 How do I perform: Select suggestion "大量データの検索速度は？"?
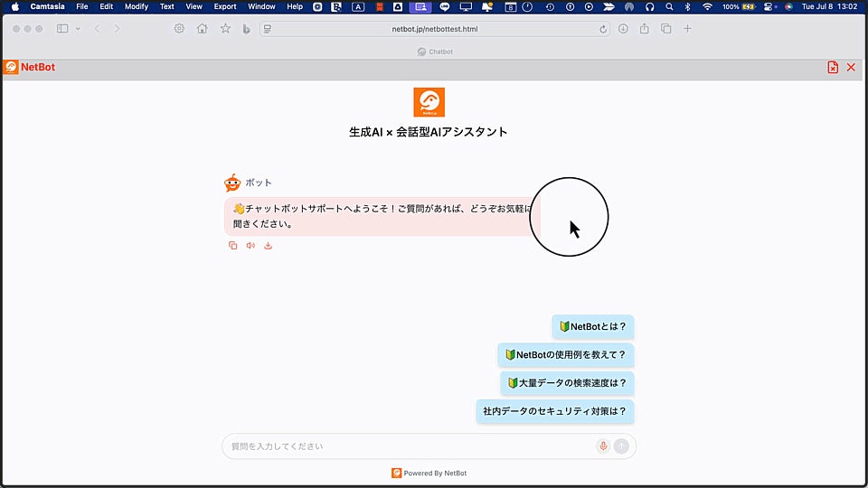click(x=567, y=383)
